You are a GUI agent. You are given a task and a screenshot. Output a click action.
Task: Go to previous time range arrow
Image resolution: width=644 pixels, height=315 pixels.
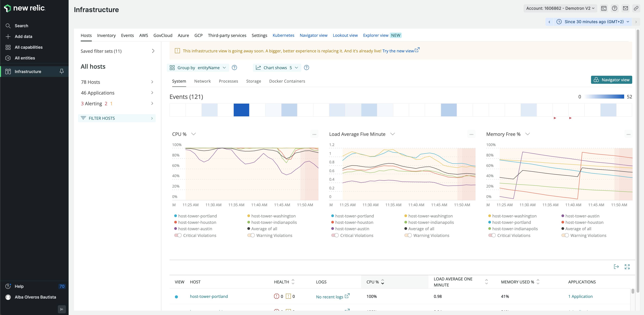(549, 22)
